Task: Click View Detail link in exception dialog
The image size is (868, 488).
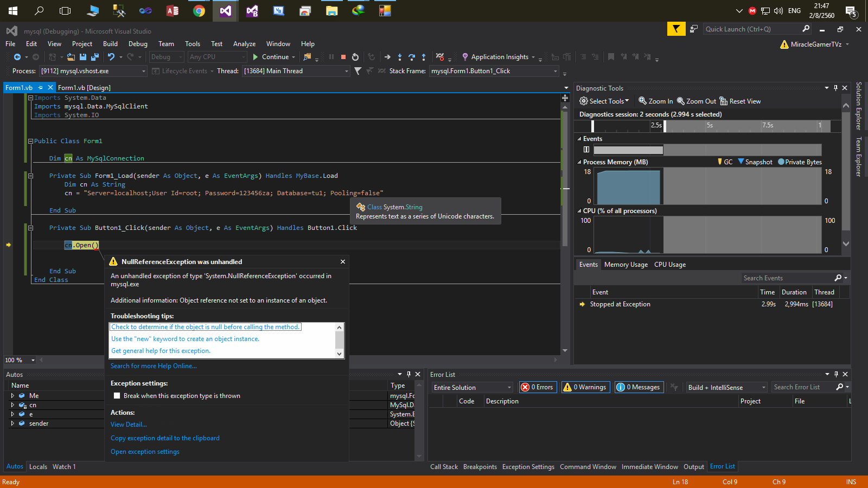Action: pos(129,425)
